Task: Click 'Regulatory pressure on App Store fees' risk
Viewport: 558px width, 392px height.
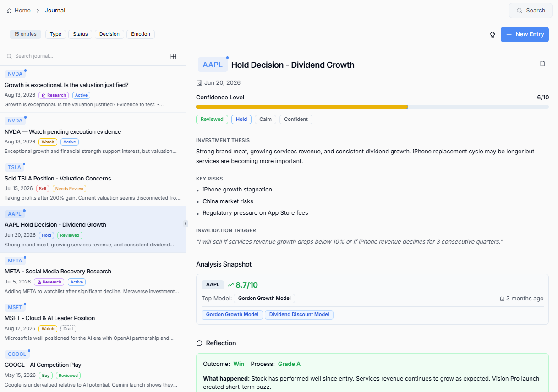Action: tap(255, 213)
